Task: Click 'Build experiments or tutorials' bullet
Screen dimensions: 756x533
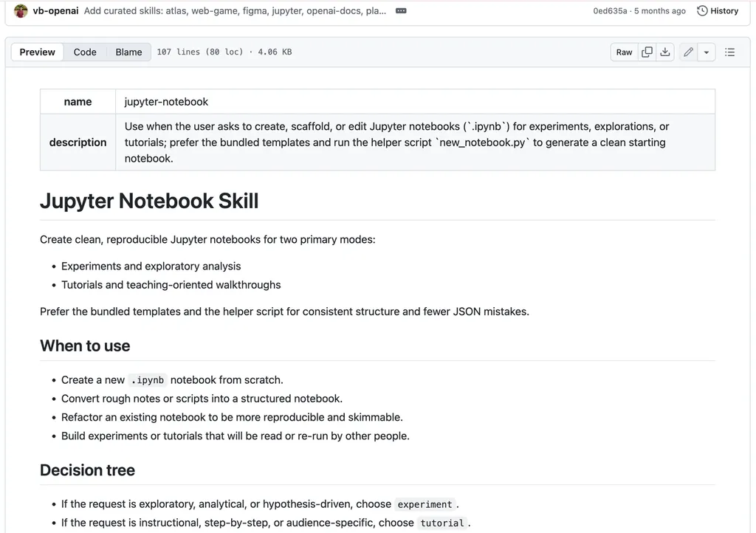Action: coord(236,436)
